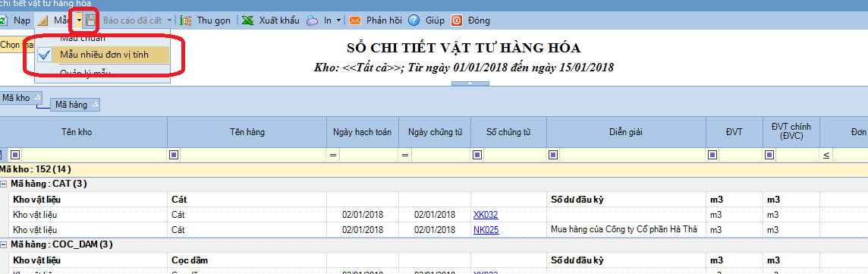Image resolution: width=868 pixels, height=274 pixels.
Task: Select Ngày hạch toán date in NK025 row
Action: pyautogui.click(x=363, y=229)
